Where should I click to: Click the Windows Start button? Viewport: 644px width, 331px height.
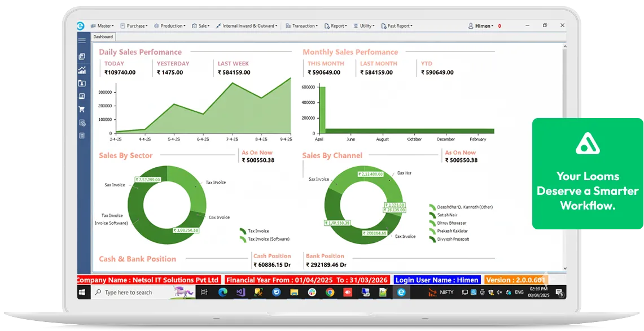point(82,293)
